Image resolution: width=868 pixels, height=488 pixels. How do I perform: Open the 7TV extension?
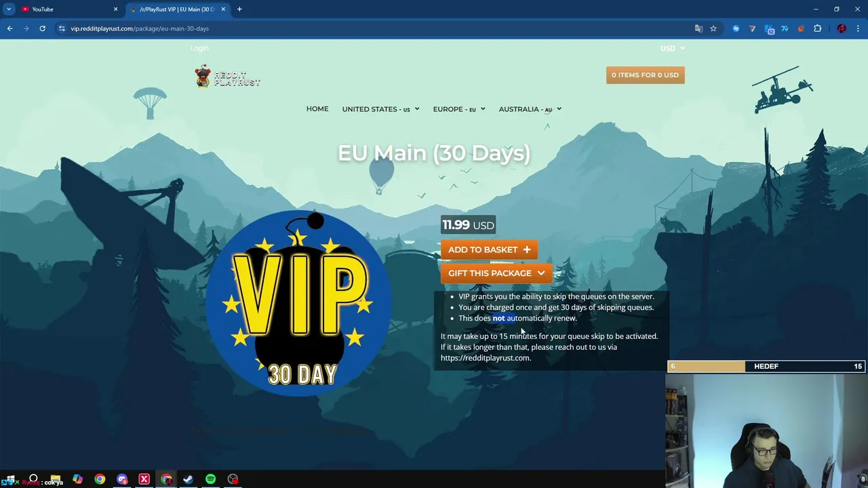tap(785, 28)
